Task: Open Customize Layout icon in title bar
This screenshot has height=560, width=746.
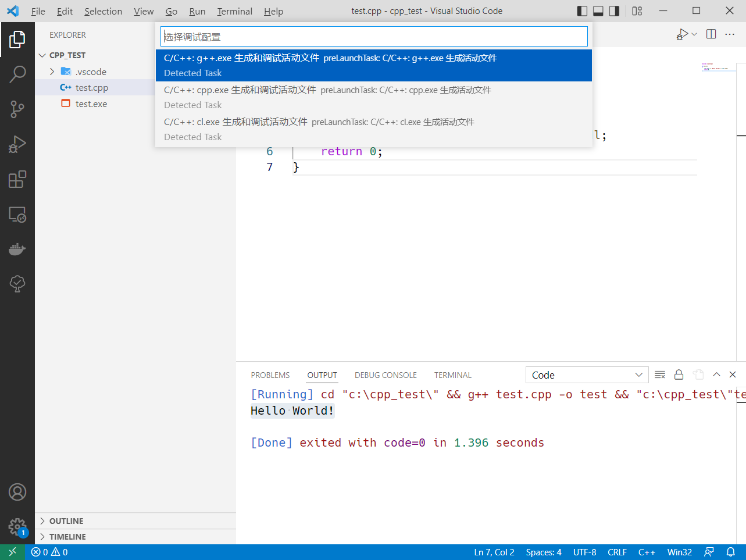Action: click(637, 11)
